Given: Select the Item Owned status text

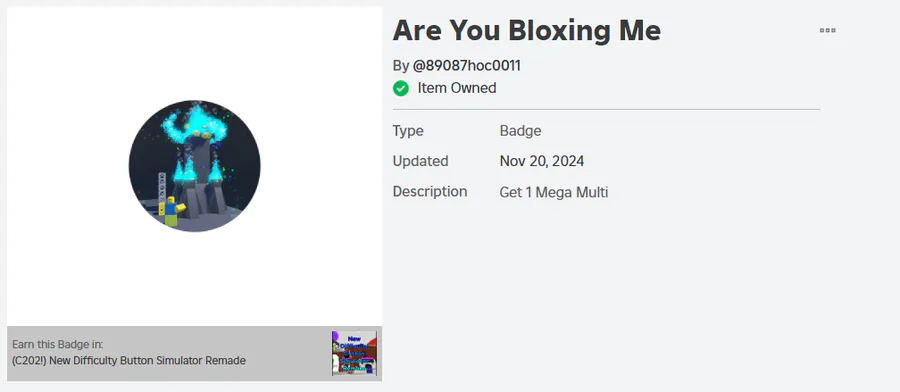Looking at the screenshot, I should click(x=457, y=88).
